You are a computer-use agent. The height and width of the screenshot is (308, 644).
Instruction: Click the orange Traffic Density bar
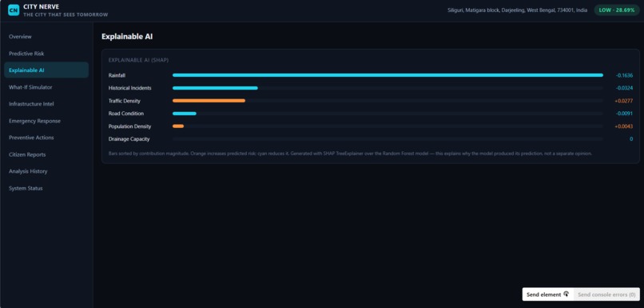tap(209, 101)
